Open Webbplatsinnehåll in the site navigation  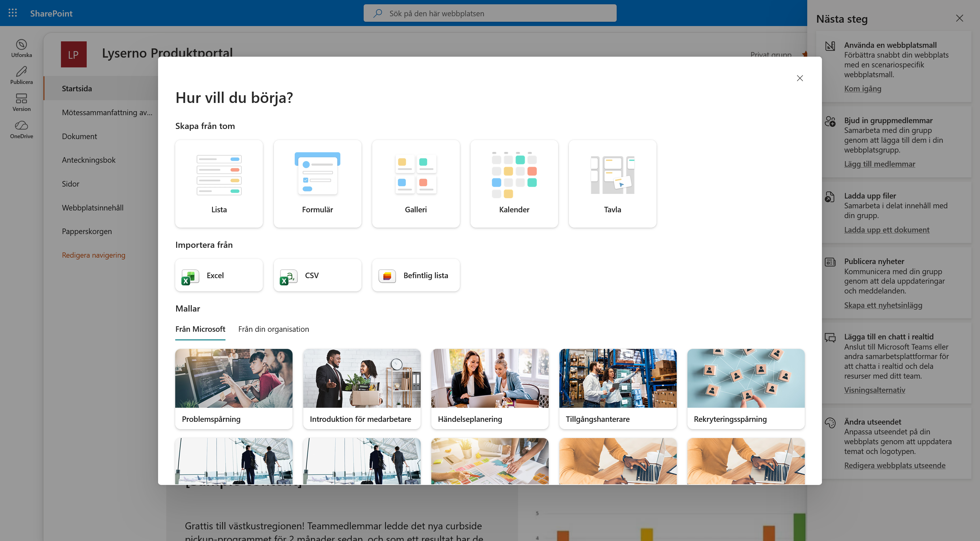tap(93, 208)
